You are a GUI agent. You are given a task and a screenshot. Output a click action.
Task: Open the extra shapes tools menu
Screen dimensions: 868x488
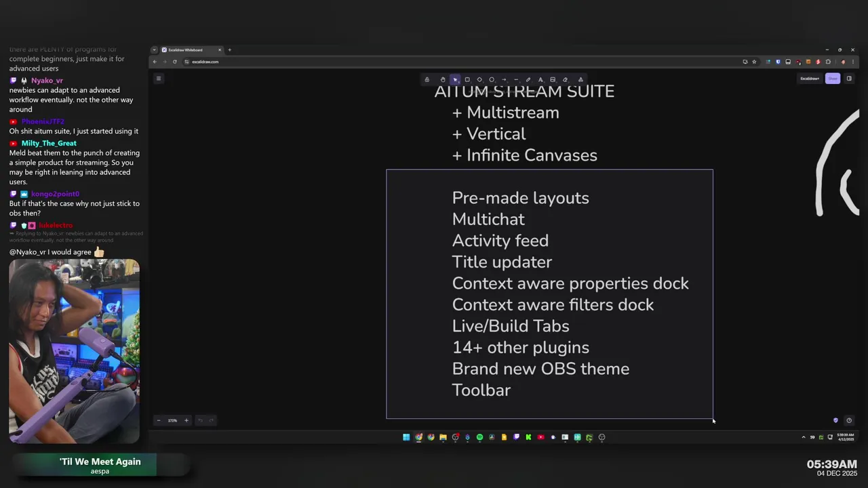[x=580, y=79]
